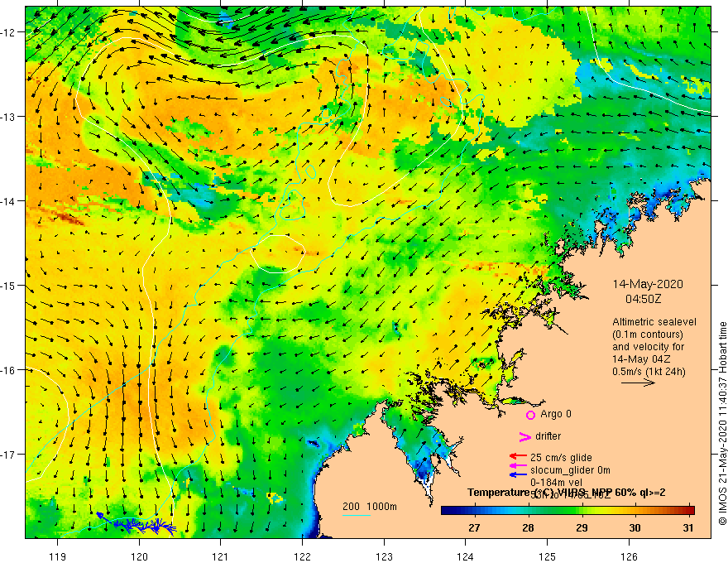Click the latitude axis label '-15'
Viewport: 728px width, 563px height.
coord(9,285)
